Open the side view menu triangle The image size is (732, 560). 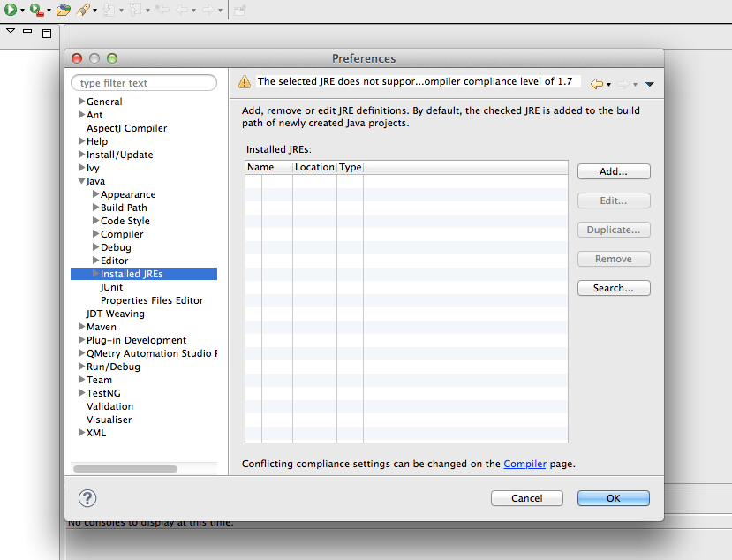tap(11, 31)
